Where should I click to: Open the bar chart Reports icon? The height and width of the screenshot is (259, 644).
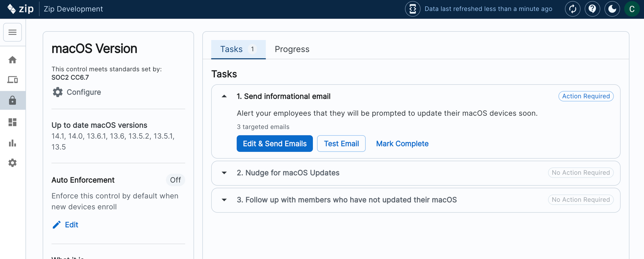[x=13, y=143]
